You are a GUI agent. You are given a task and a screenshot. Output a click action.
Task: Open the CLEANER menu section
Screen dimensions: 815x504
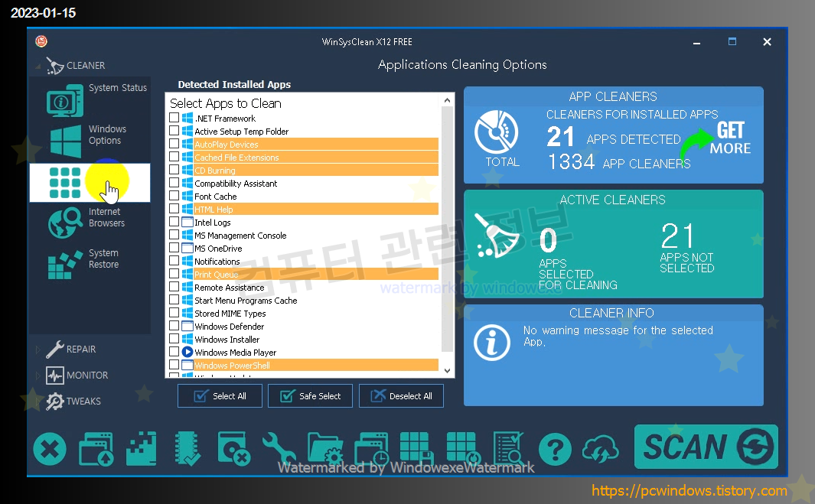coord(75,66)
